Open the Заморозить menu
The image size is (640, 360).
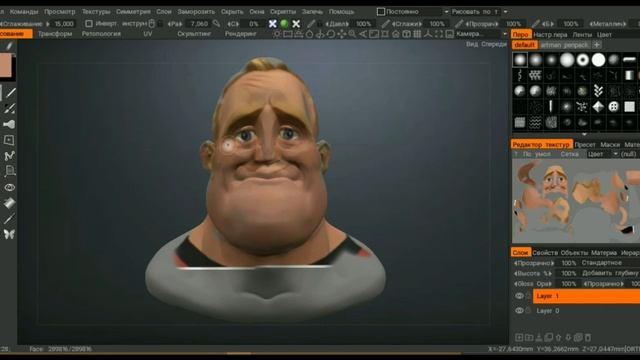pyautogui.click(x=196, y=12)
